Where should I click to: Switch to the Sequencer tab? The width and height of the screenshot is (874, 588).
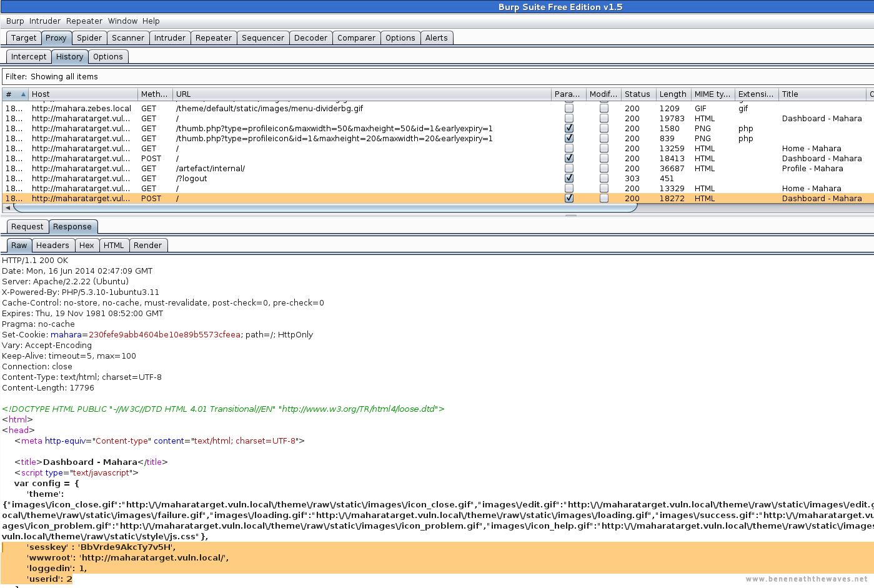pos(263,37)
